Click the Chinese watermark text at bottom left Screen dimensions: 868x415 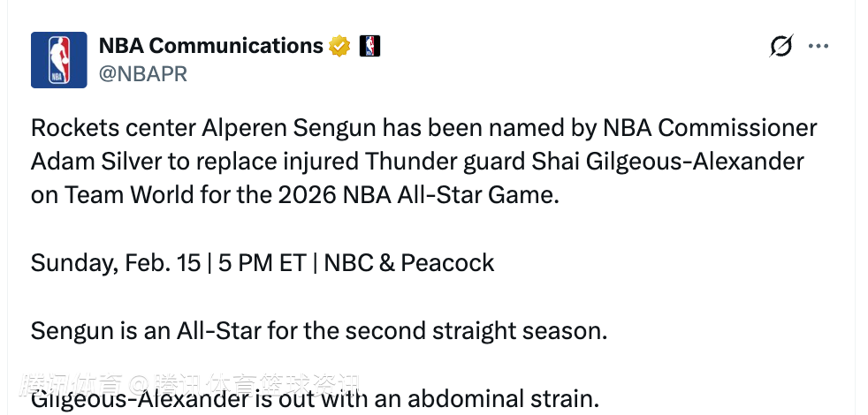[190, 385]
